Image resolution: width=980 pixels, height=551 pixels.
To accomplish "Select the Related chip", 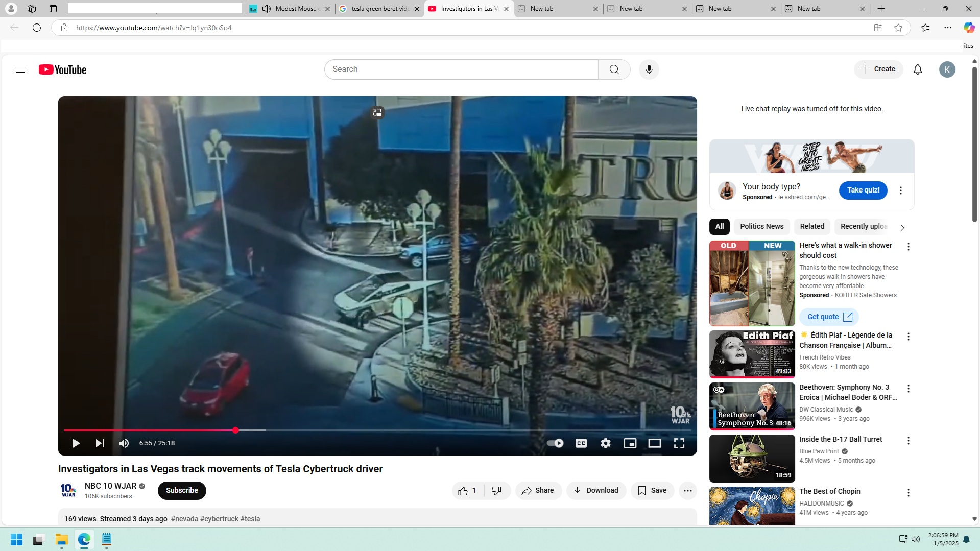I will pyautogui.click(x=812, y=226).
